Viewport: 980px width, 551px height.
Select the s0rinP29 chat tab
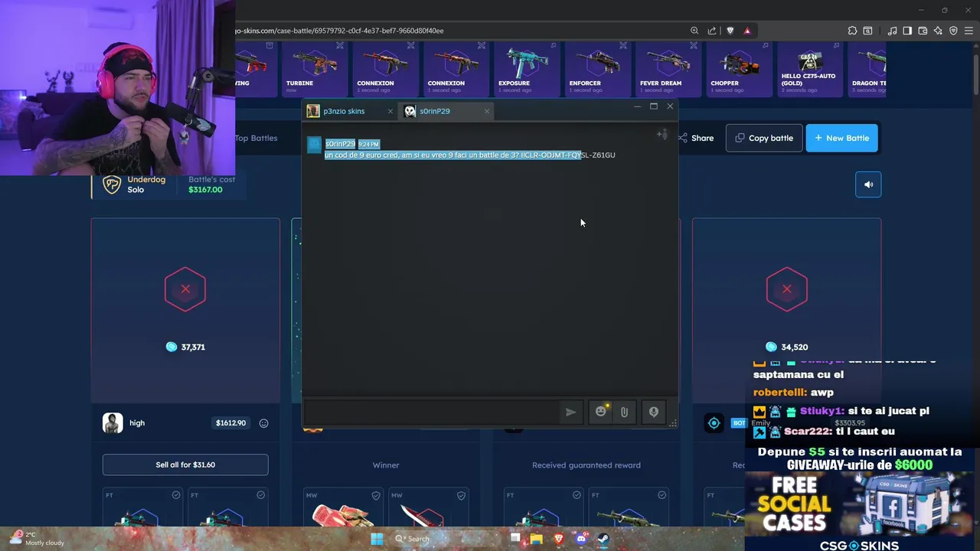pyautogui.click(x=434, y=111)
